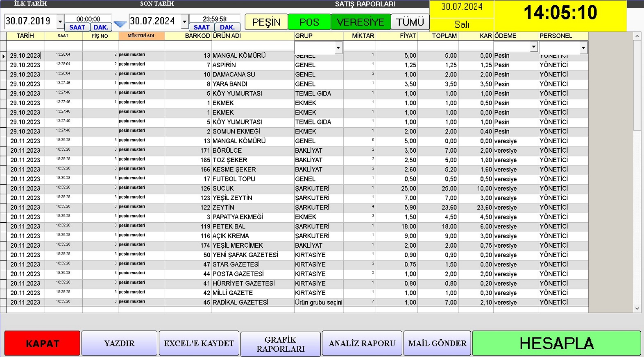644x357 pixels.
Task: Expand the ÖDEME filter combo box
Action: click(x=533, y=47)
